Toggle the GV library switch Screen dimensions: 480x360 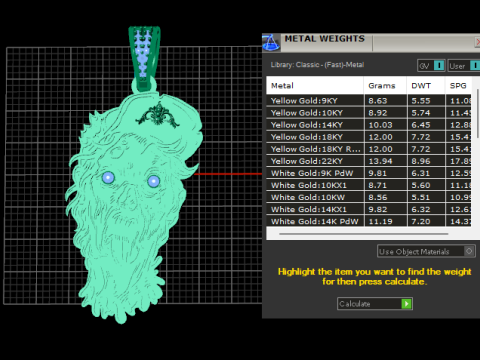[431, 66]
